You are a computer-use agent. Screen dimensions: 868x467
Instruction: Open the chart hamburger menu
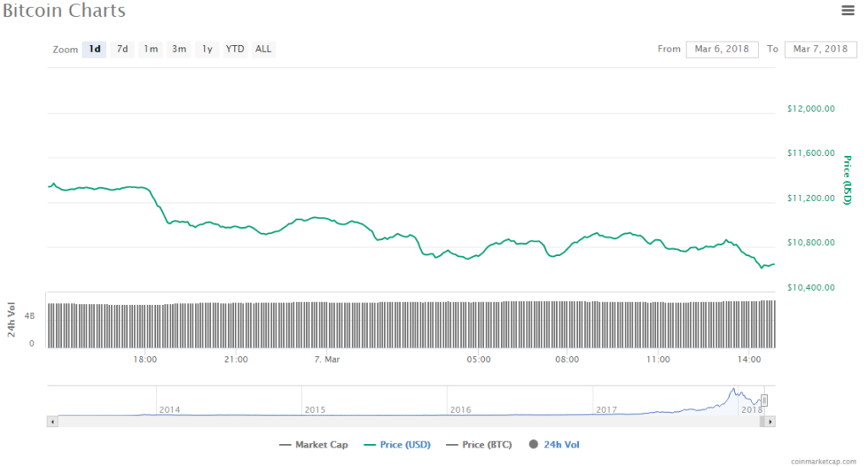847,10
